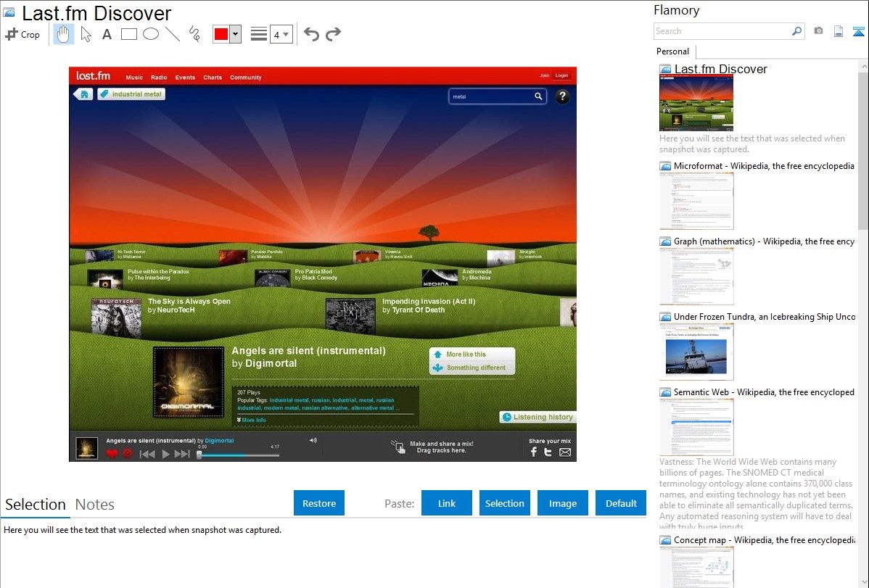Open the Community menu on Last.fm
The image size is (869, 588).
245,78
